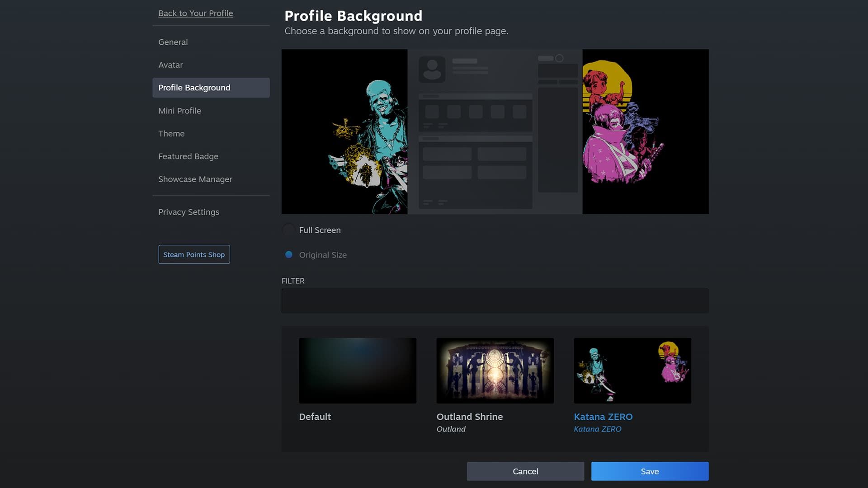Click the Default background label
Viewport: 868px width, 488px height.
tap(315, 417)
